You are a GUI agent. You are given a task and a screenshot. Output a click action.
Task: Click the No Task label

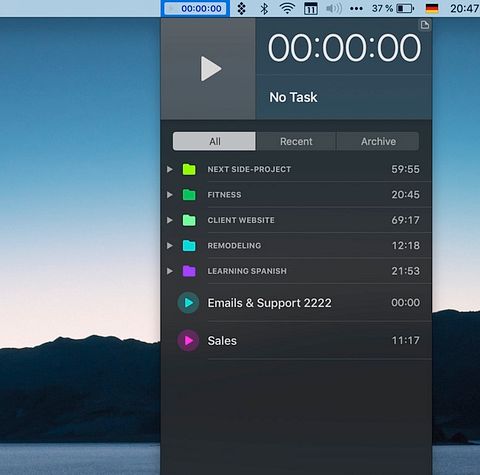[293, 97]
